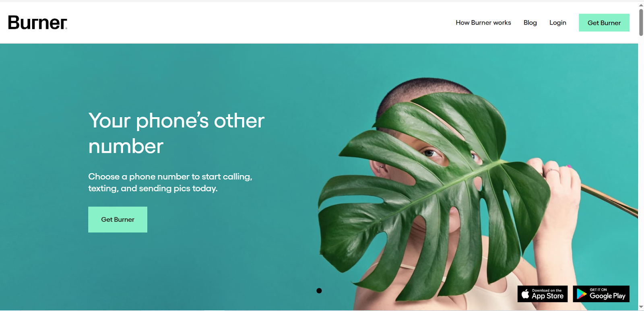The height and width of the screenshot is (311, 644).
Task: Click the scrollbar down arrow
Action: point(641,307)
